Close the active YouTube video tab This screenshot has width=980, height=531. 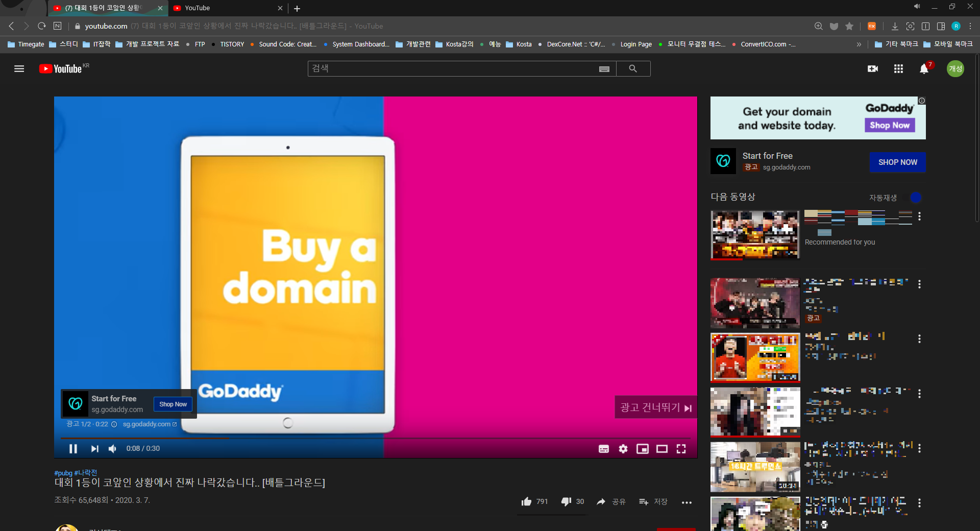160,8
